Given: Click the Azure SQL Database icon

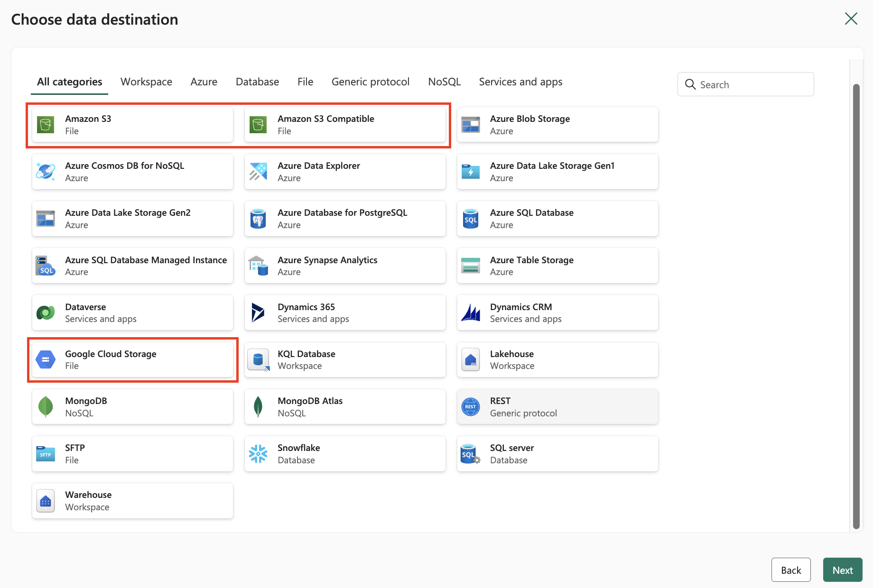Looking at the screenshot, I should tap(471, 219).
